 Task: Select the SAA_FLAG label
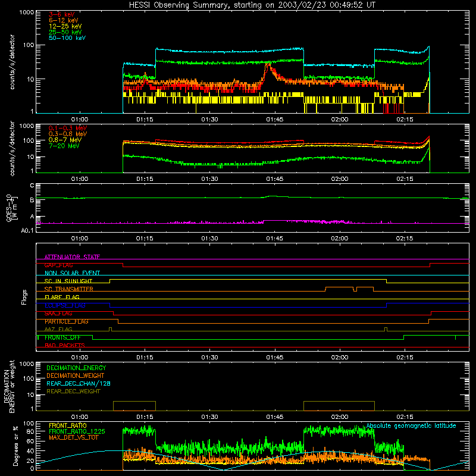58,314
